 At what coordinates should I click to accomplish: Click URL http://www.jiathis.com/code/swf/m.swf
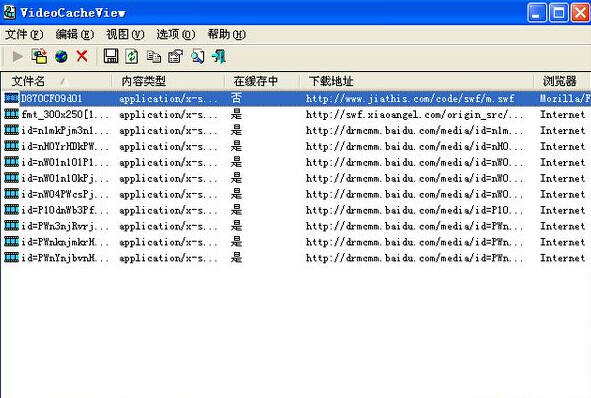coord(410,99)
